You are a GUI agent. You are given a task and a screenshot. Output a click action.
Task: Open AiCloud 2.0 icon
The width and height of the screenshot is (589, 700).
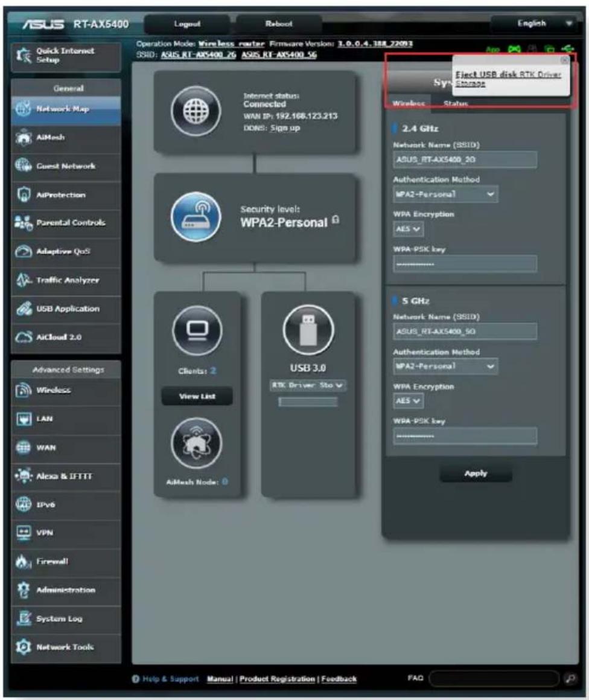23,337
